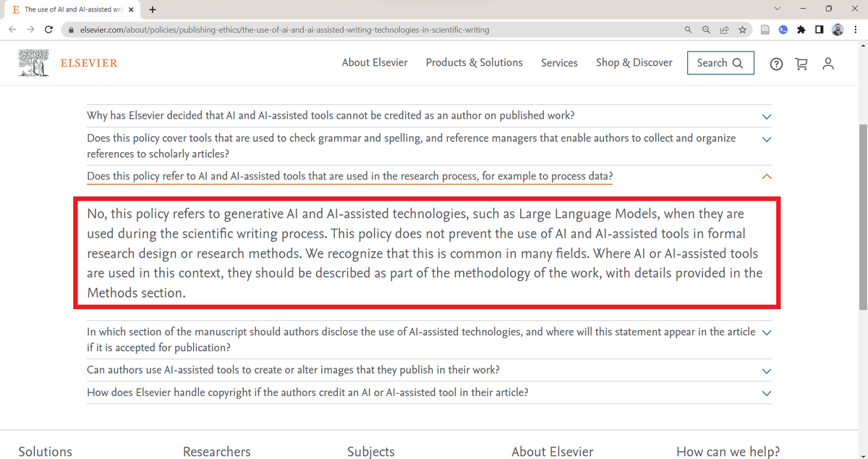Open the Services menu

[x=559, y=63]
